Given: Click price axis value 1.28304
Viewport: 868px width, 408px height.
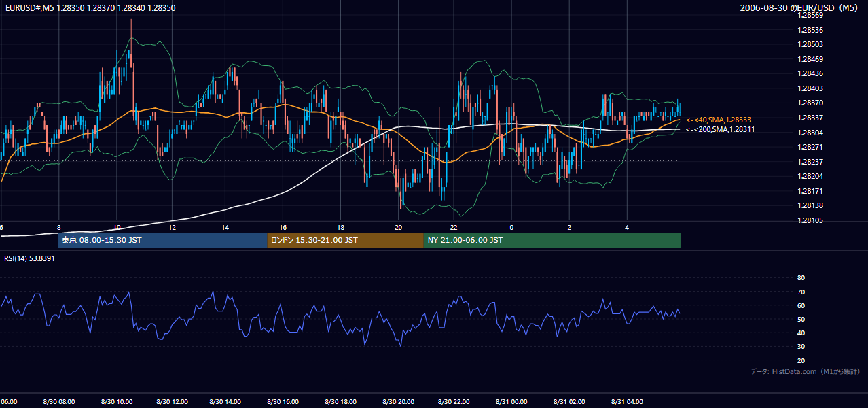Looking at the screenshot, I should (x=810, y=133).
